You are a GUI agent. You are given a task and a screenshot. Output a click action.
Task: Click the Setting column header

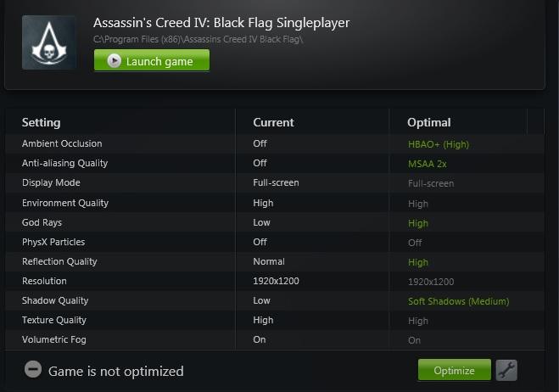tap(42, 122)
